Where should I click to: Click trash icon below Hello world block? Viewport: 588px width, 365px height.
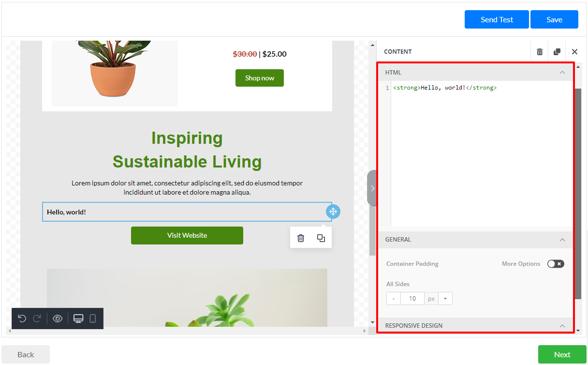point(301,238)
